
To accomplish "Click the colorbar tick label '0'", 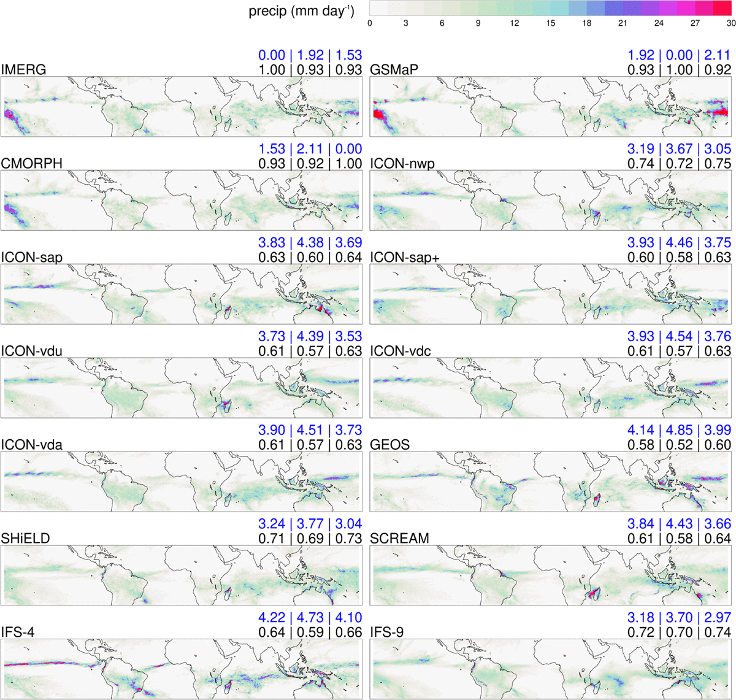I will 369,23.
